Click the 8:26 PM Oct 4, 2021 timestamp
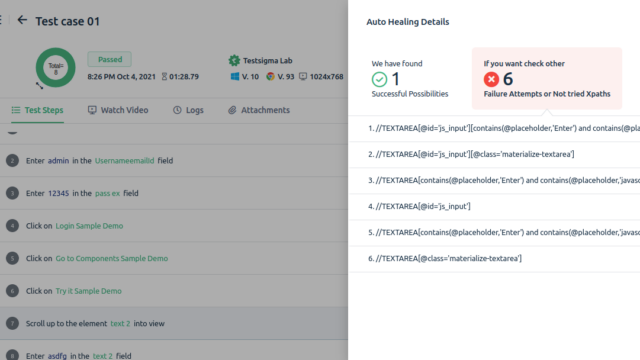Screen dimensions: 640x360 click(x=121, y=76)
